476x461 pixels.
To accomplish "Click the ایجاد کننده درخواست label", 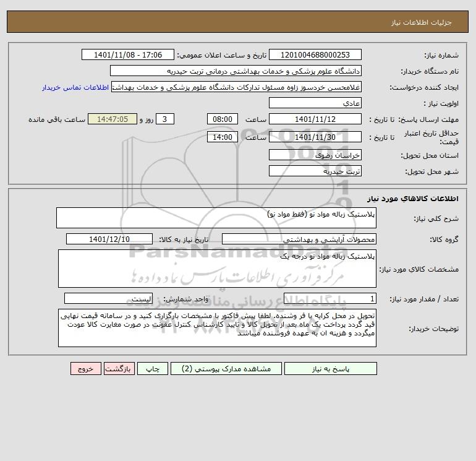I will [x=424, y=87].
